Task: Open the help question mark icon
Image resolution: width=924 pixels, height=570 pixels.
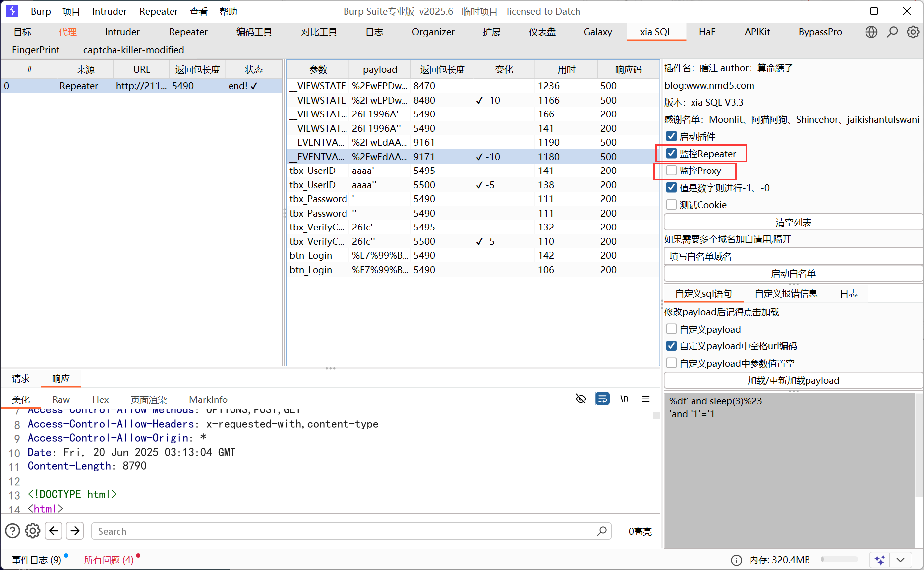Action: pyautogui.click(x=12, y=531)
